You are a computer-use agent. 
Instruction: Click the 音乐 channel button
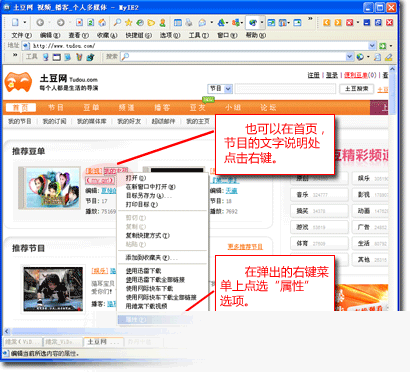pos(319,195)
